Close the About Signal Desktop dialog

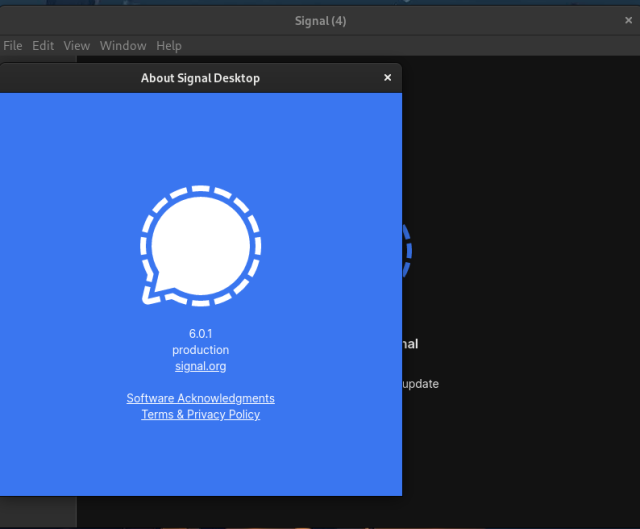click(x=388, y=78)
